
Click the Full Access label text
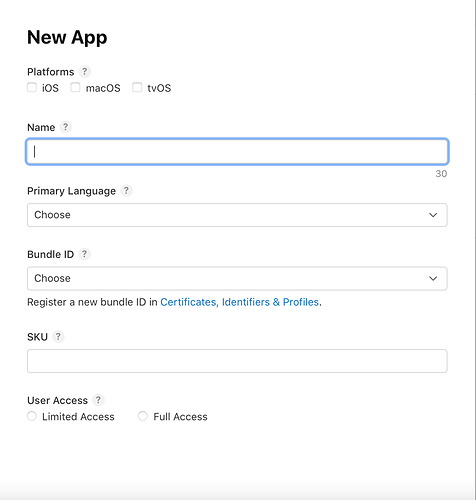tap(180, 417)
